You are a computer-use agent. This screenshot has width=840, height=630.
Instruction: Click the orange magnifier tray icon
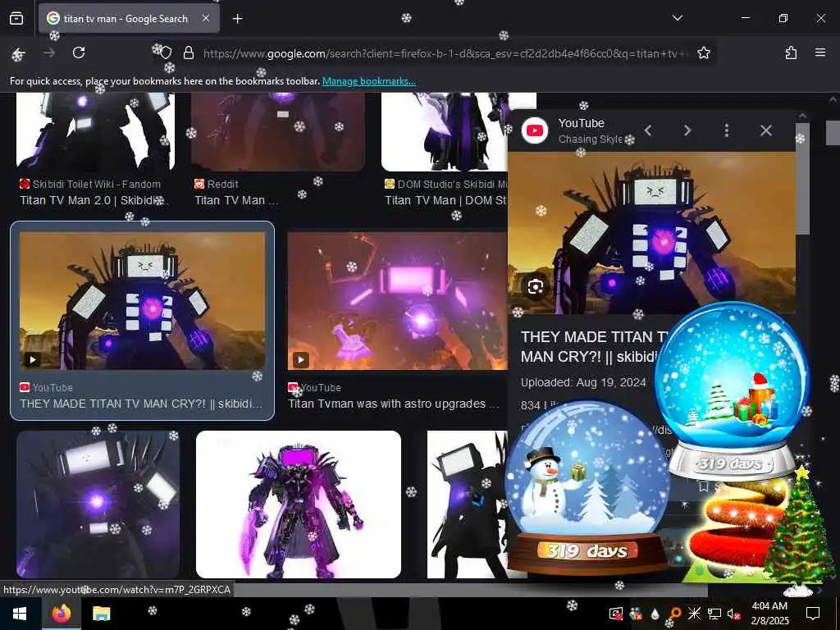(674, 614)
